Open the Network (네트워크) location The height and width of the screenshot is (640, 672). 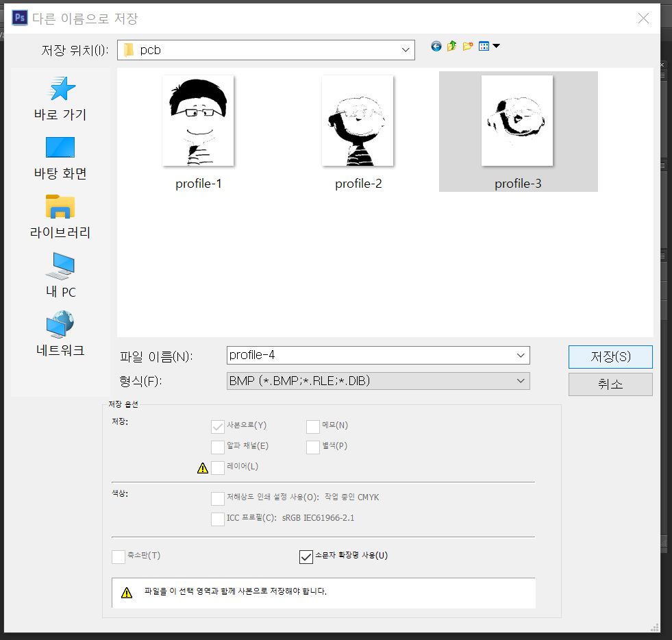coord(60,334)
